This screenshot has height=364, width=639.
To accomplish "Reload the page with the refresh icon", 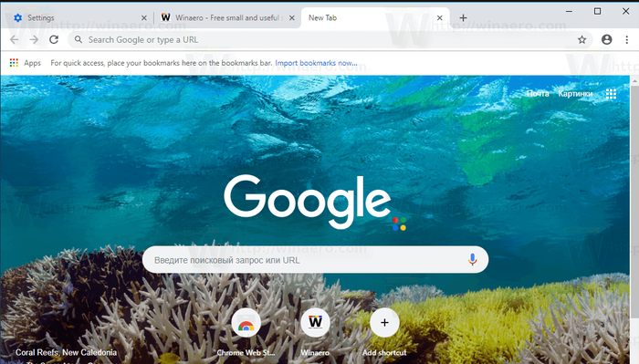I will [54, 40].
